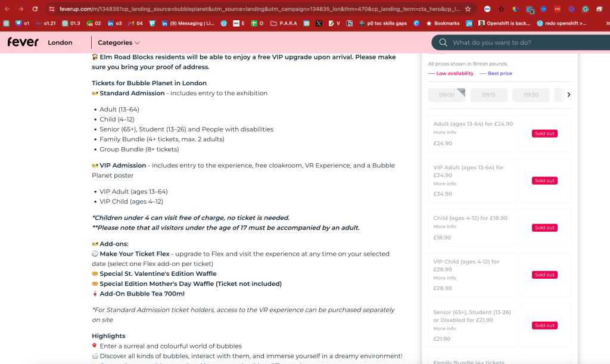The image size is (610, 364).
Task: Click Sold out badge on Adult ticket
Action: (544, 133)
